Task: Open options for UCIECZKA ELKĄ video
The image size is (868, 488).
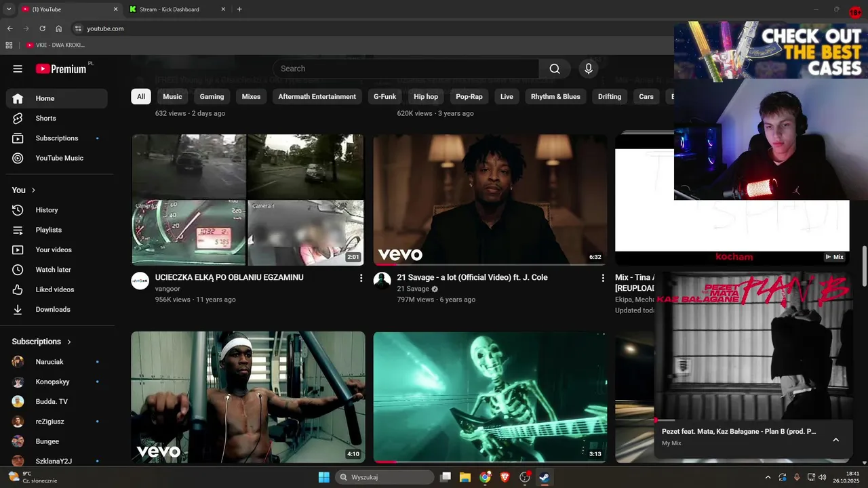Action: 361,278
